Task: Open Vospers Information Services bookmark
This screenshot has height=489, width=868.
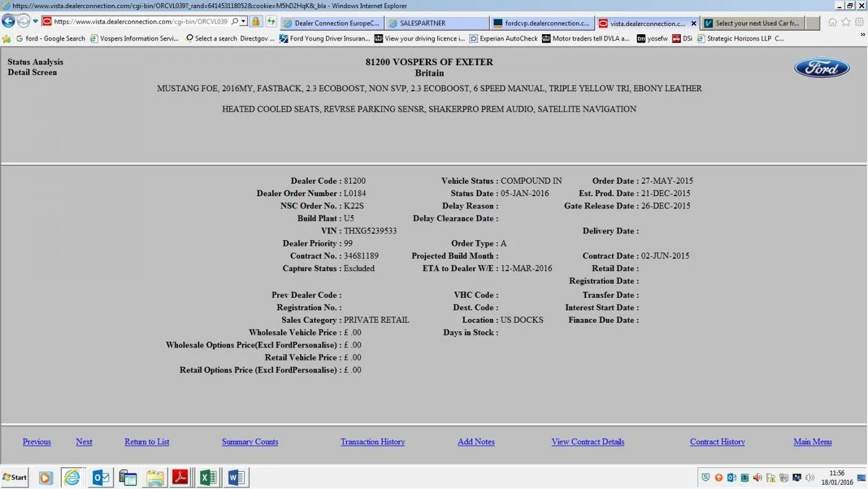Action: [135, 38]
